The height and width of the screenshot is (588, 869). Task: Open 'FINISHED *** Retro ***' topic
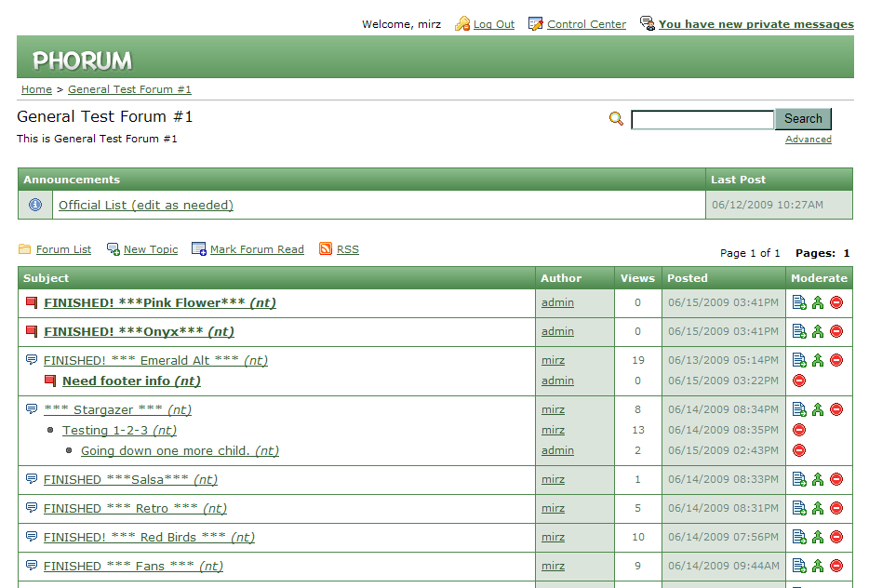coord(135,508)
